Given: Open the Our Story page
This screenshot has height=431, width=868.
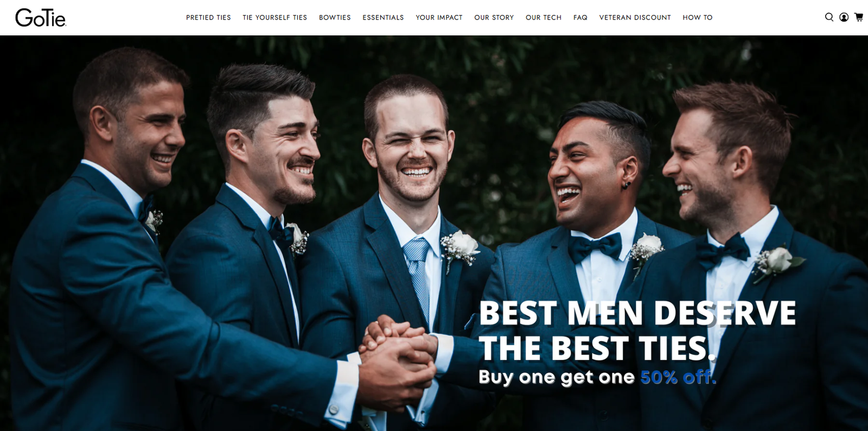Looking at the screenshot, I should tap(494, 17).
